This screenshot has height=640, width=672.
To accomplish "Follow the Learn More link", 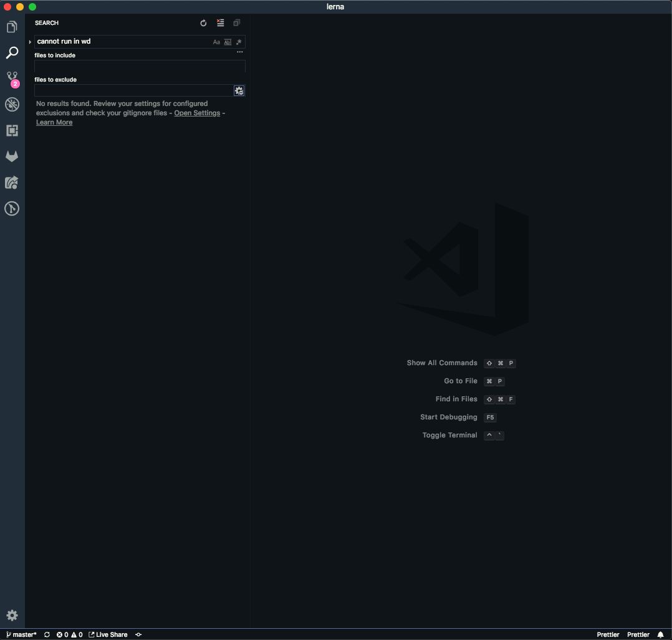I will 54,123.
